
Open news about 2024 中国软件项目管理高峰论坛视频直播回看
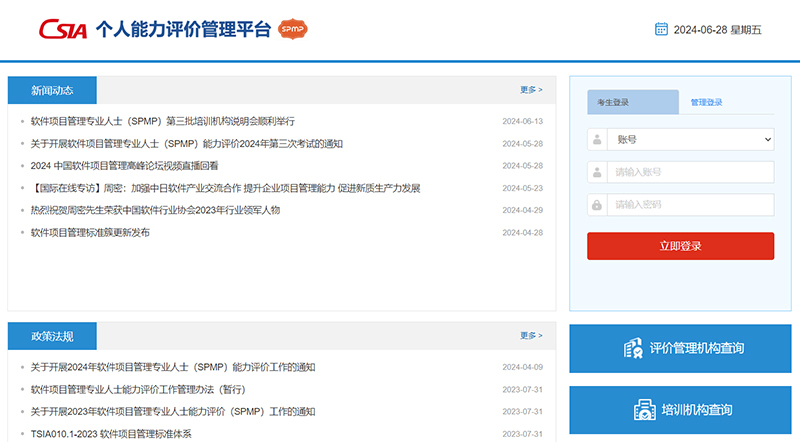(x=124, y=166)
